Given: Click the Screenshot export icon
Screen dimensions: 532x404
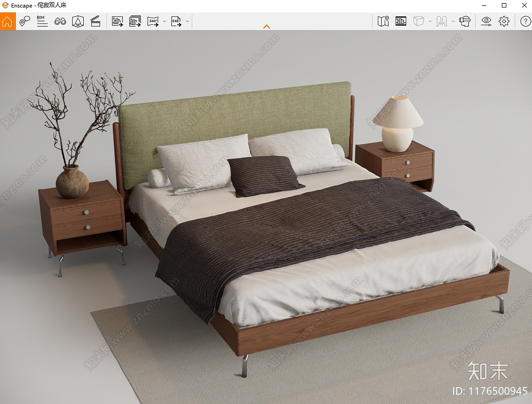Looking at the screenshot, I should click(117, 22).
